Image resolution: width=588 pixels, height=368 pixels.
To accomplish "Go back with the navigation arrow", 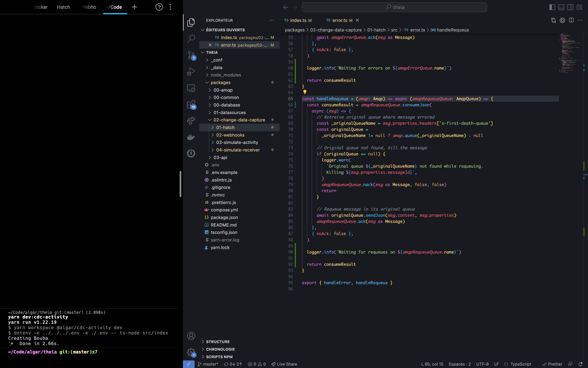I will click(x=286, y=7).
